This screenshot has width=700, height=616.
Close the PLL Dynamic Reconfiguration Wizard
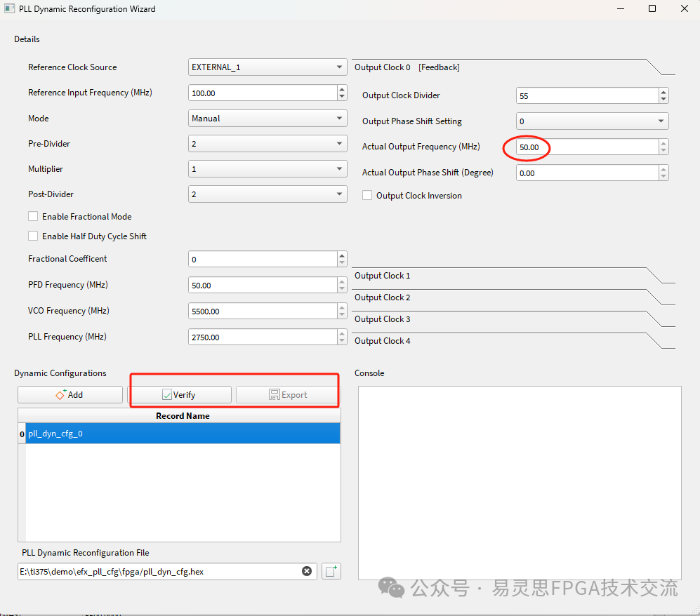pos(684,9)
